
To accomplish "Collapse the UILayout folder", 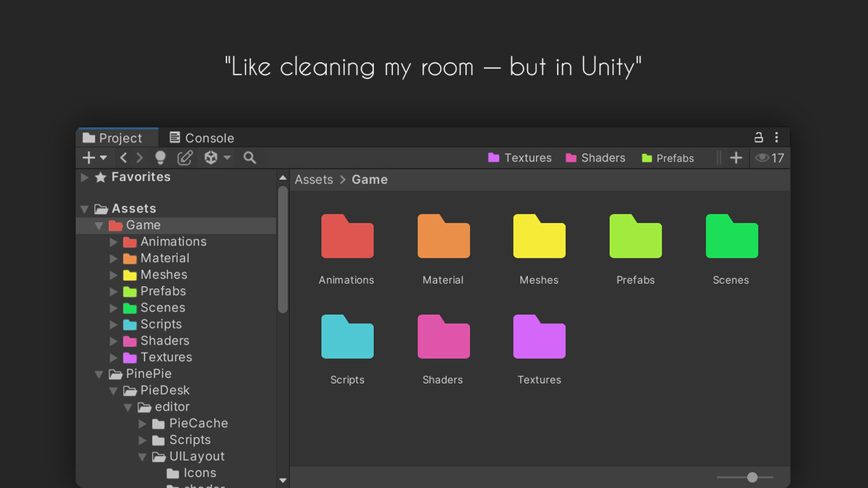I will 142,457.
